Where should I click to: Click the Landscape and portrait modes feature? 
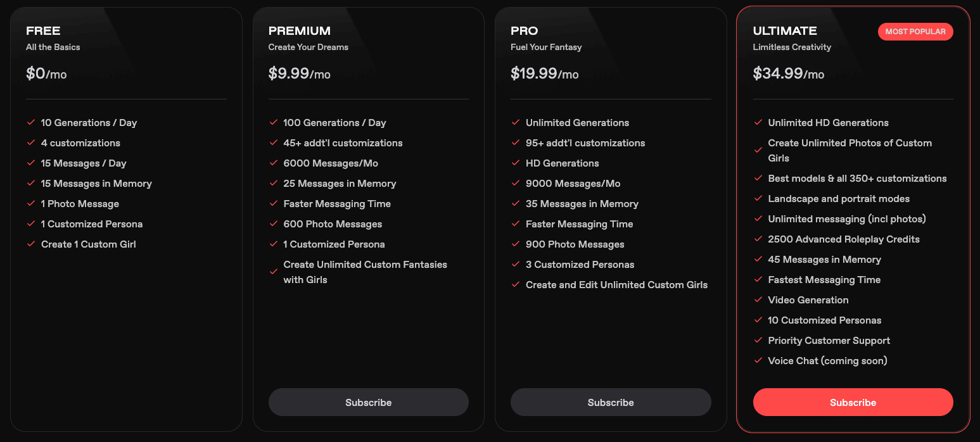pyautogui.click(x=839, y=199)
